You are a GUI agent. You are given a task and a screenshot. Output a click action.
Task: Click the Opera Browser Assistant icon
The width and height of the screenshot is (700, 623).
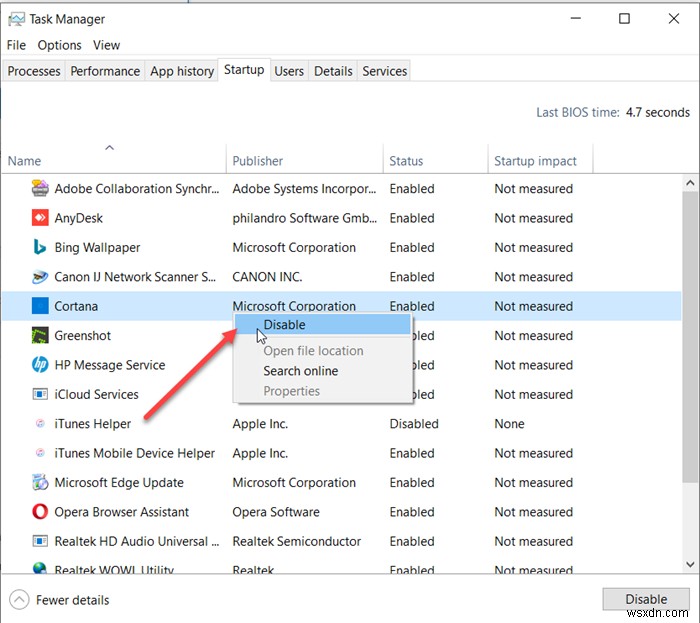[40, 512]
